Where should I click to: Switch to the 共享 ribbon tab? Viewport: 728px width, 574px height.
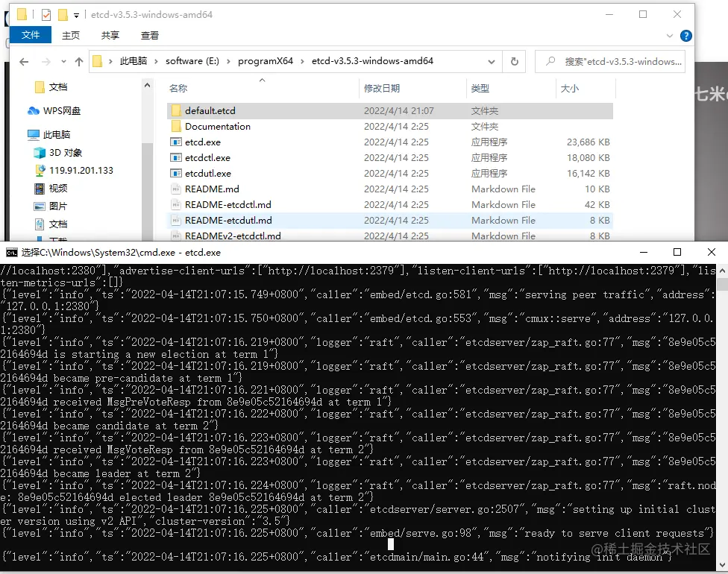click(x=110, y=35)
